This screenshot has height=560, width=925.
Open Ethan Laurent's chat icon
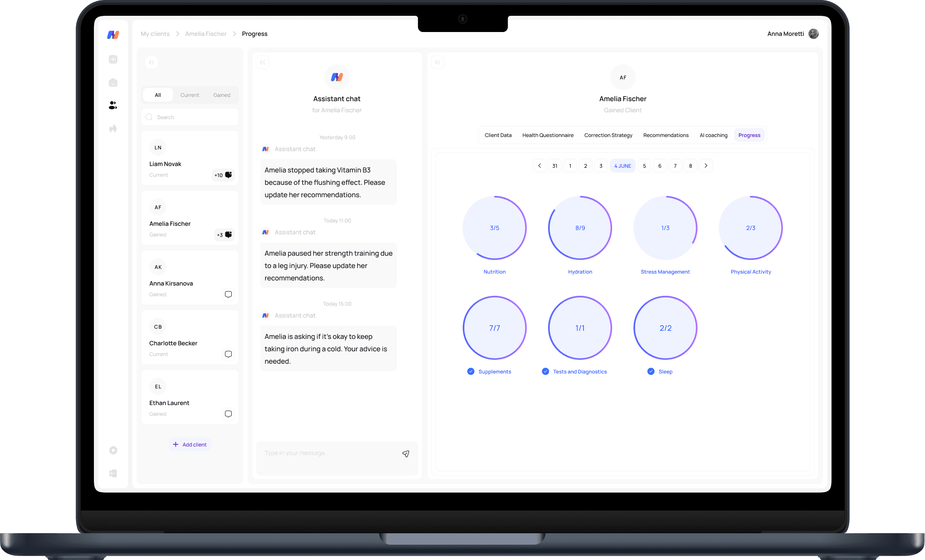228,414
